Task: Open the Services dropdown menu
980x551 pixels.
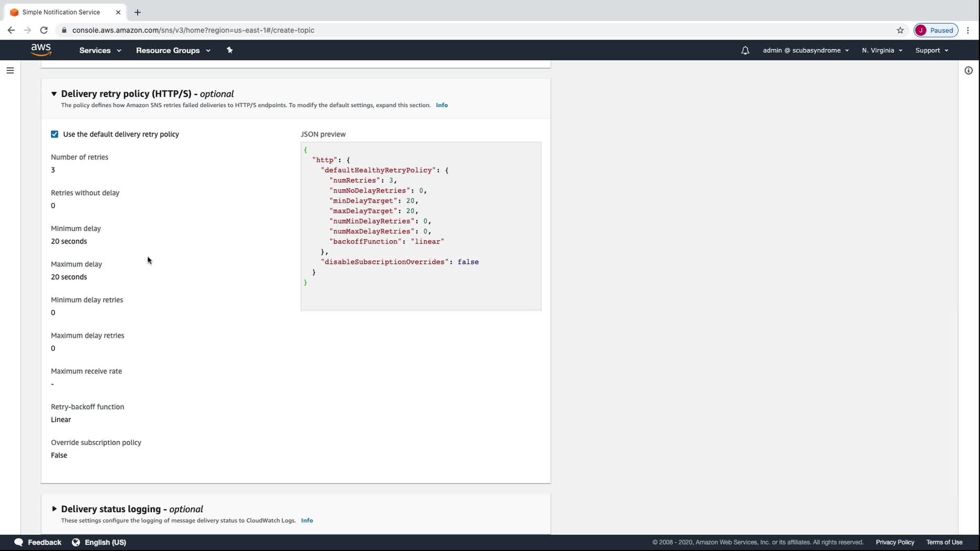Action: (100, 50)
